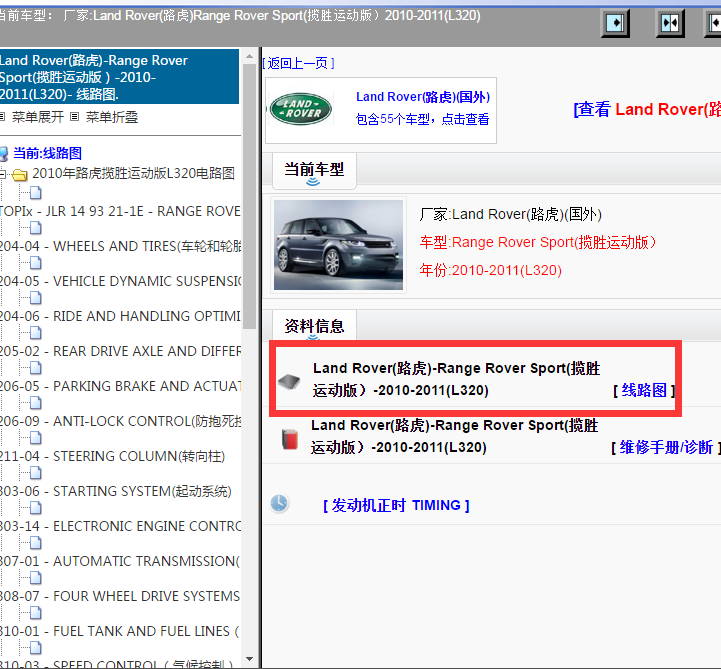Screen dimensions: 721x669
Task: Click the left panel scrollbar up arrow
Action: click(250, 57)
